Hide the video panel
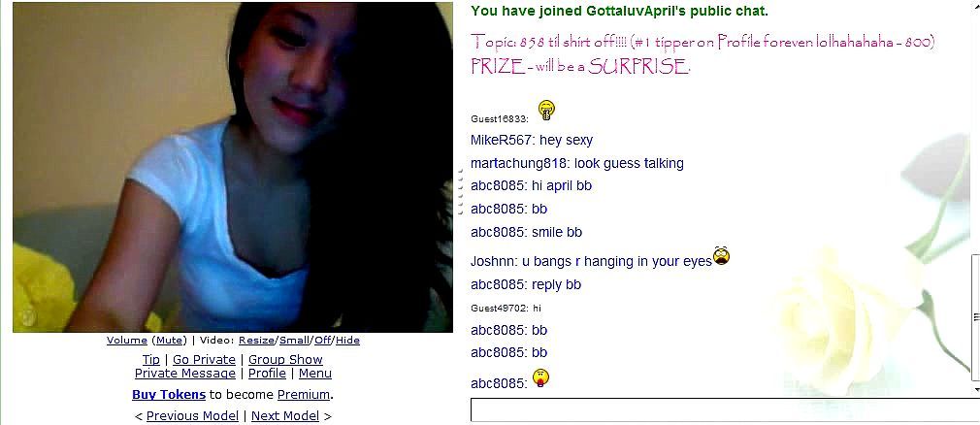980x425 pixels. click(x=347, y=340)
